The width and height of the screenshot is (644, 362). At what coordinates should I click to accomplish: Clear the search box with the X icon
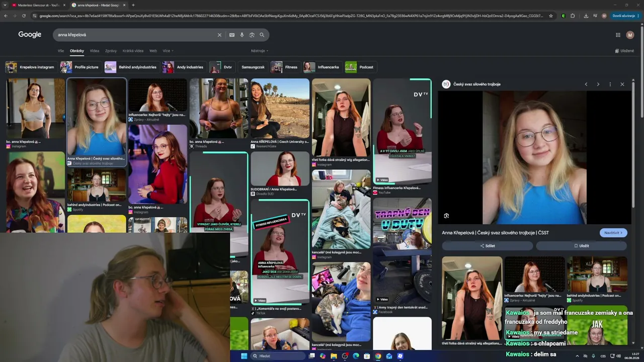(219, 35)
